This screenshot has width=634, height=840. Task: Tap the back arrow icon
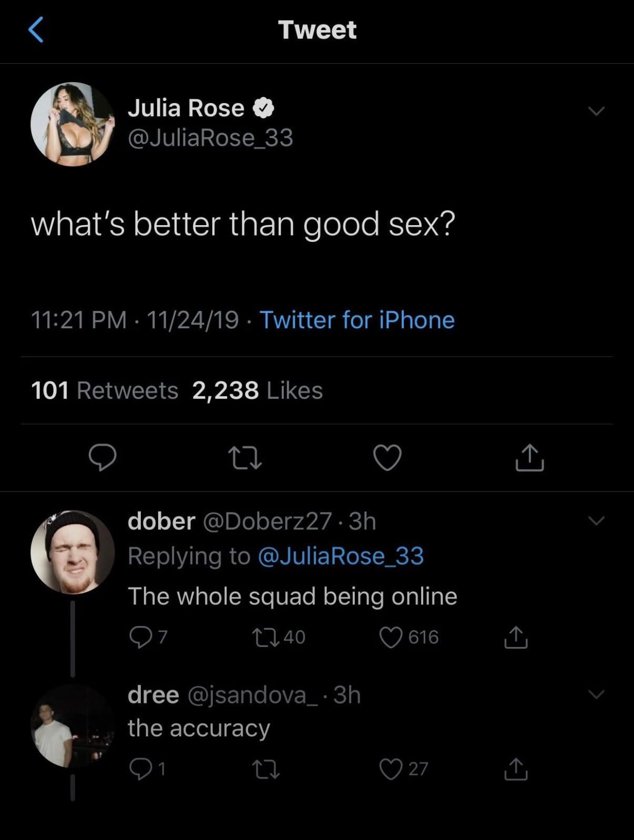pos(35,29)
